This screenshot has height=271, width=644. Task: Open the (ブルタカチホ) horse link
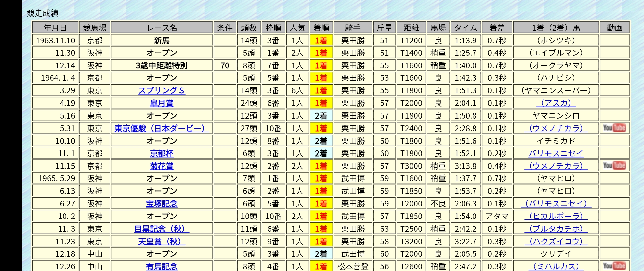[556, 229]
